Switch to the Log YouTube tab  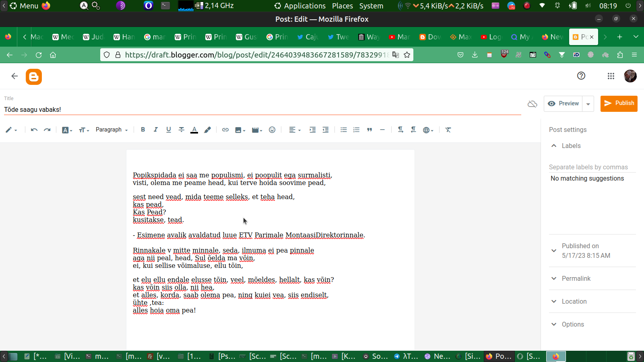[491, 37]
